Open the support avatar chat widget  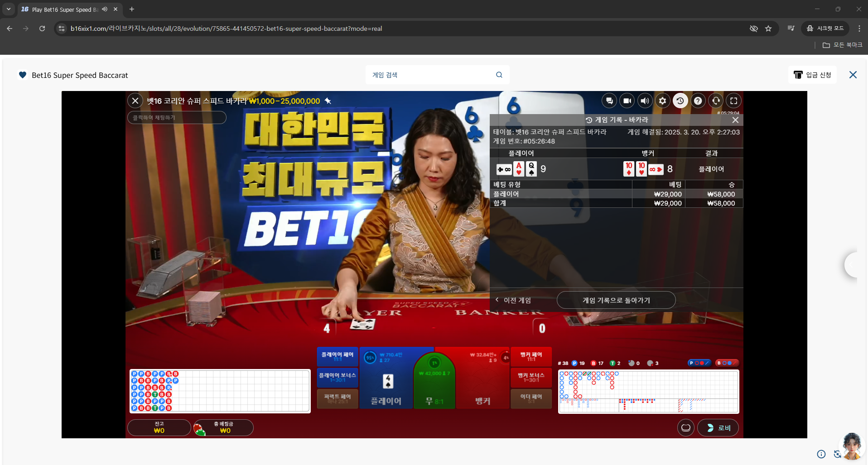(x=852, y=446)
